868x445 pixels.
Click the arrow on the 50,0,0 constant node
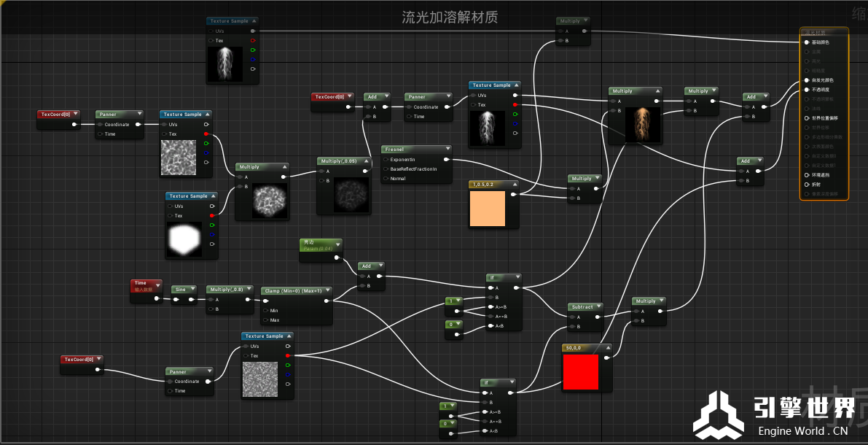pos(607,347)
